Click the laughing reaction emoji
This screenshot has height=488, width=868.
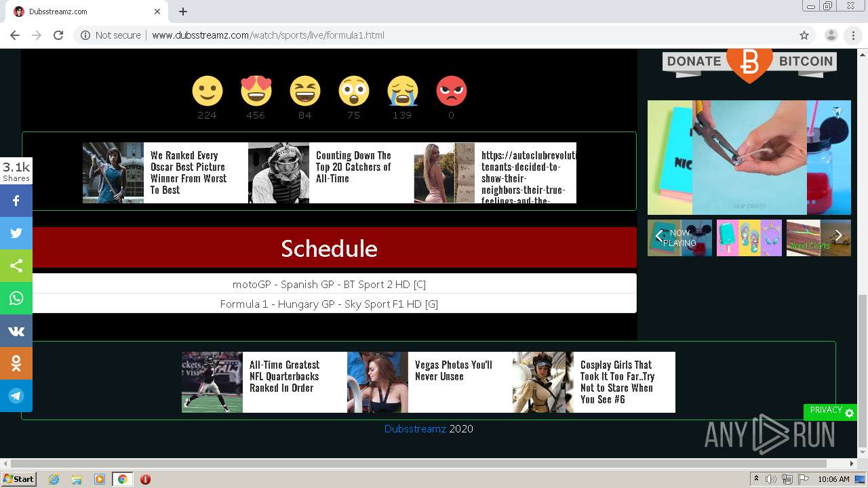(304, 91)
